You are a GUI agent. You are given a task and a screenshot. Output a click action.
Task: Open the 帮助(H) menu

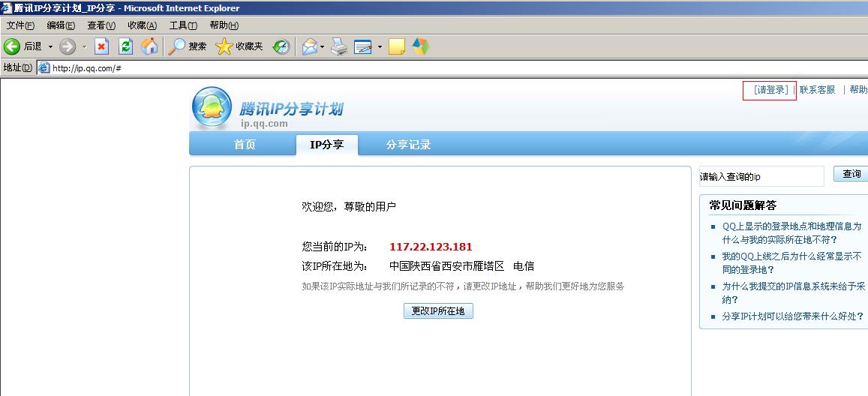(x=224, y=25)
